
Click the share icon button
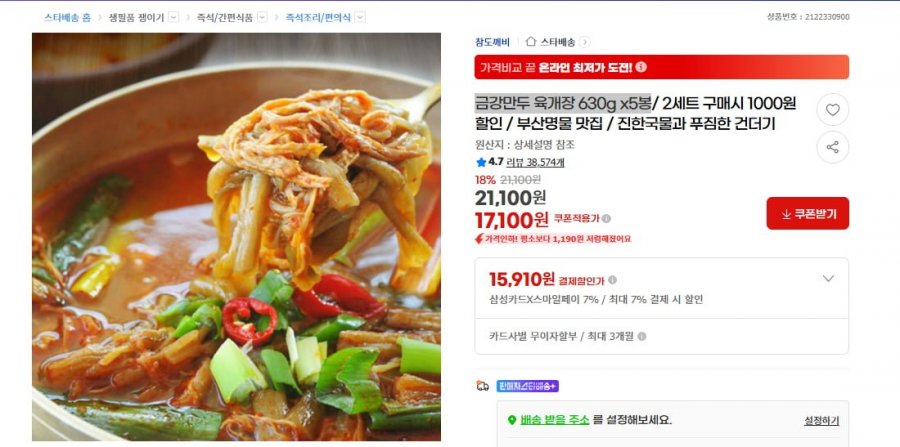(x=832, y=147)
